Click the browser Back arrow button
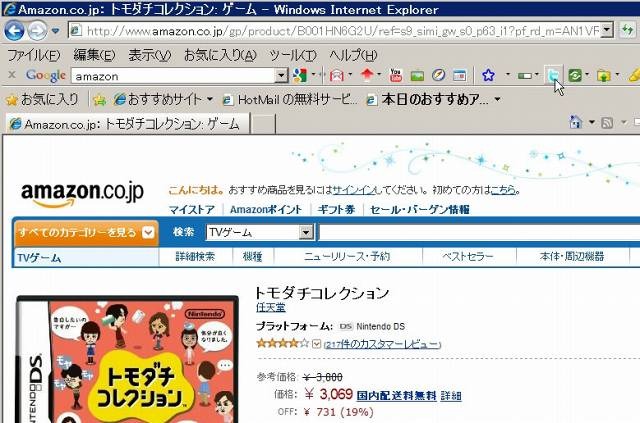The height and width of the screenshot is (423, 640). pyautogui.click(x=14, y=31)
